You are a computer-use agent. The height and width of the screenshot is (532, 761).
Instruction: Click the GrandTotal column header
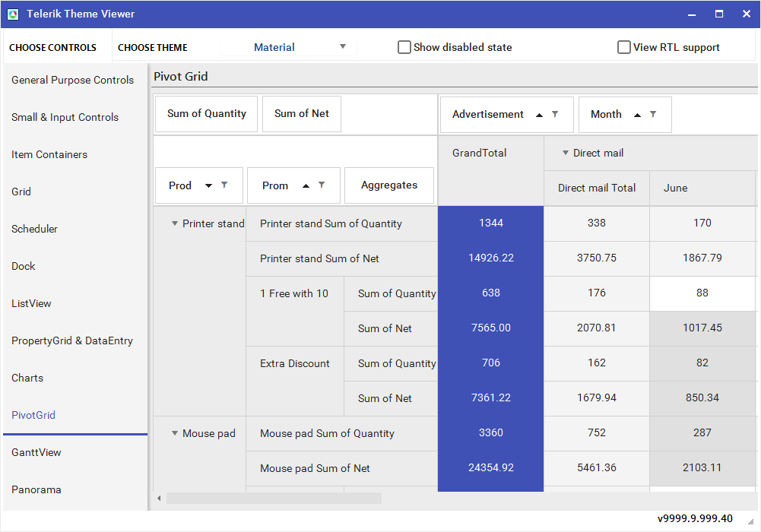coord(490,171)
